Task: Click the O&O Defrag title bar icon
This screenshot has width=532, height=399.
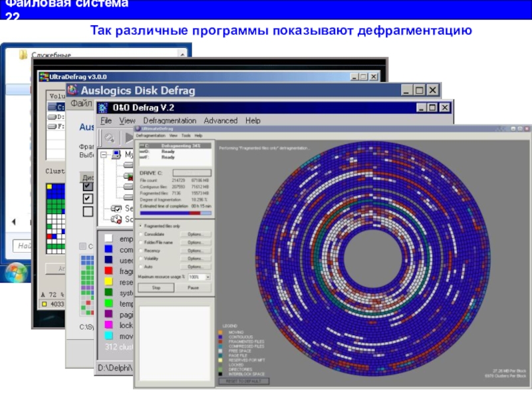Action: click(x=103, y=108)
